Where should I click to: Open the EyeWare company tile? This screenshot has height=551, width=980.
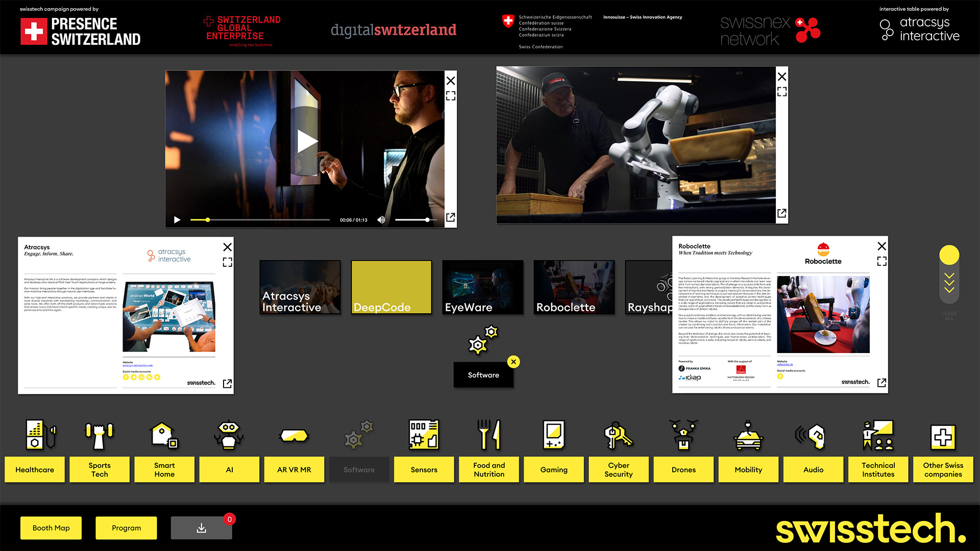click(x=483, y=287)
